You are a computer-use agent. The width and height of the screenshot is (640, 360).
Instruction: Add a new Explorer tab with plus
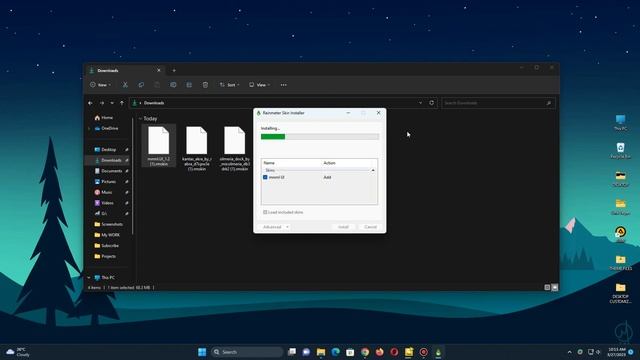click(x=174, y=70)
